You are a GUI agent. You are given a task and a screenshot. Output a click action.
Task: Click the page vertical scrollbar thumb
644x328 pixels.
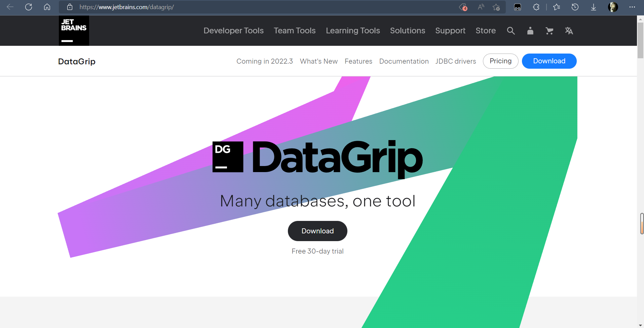(641, 40)
